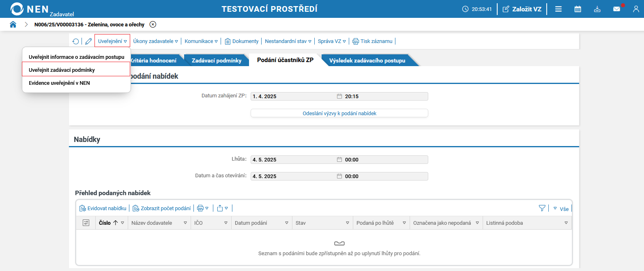Click the clock showing 20:53:41

[x=477, y=9]
